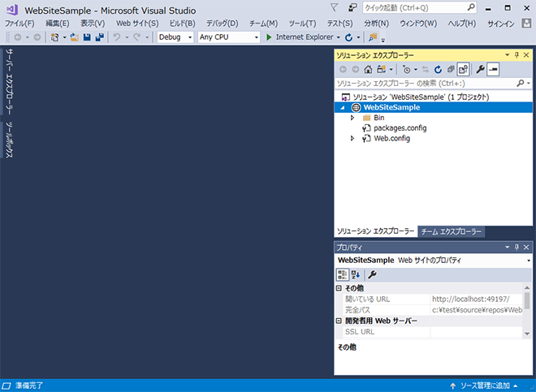
Task: Toggle categorized view in Properties panel
Action: coord(343,275)
